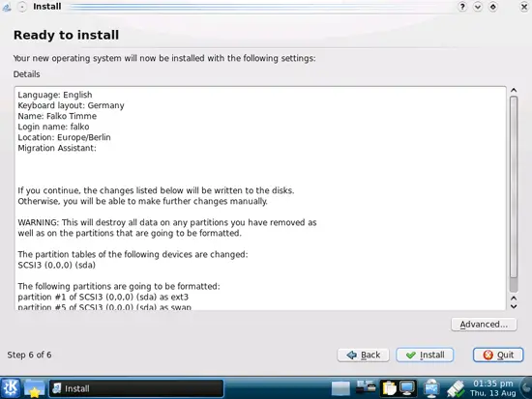Go Back to the previous step
This screenshot has width=532, height=399.
pos(363,355)
